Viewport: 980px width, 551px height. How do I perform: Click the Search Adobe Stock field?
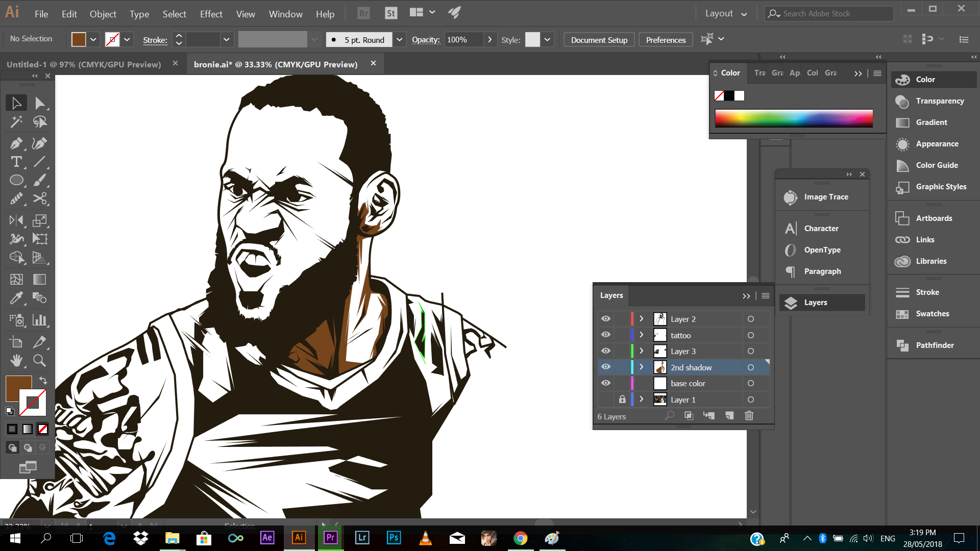tap(829, 14)
